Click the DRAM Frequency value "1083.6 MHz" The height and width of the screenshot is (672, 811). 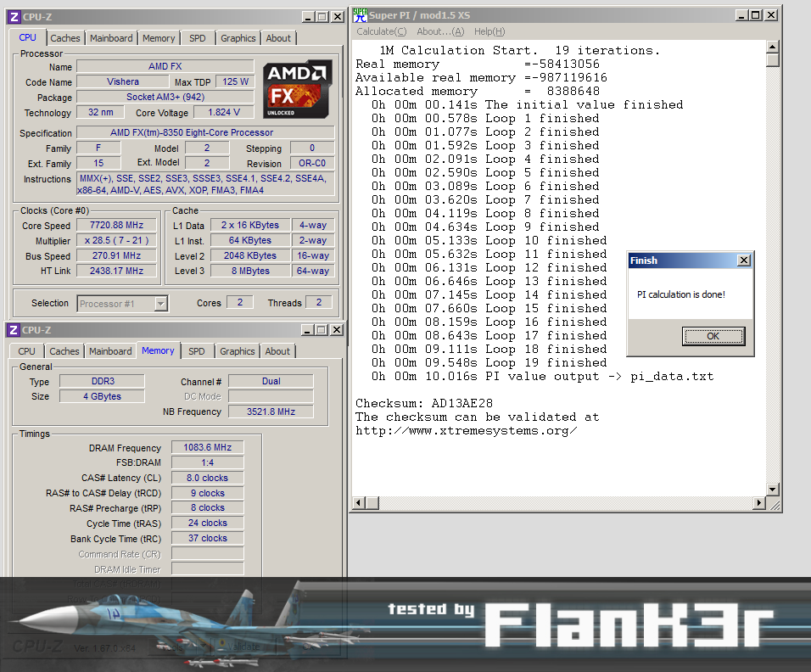[207, 447]
